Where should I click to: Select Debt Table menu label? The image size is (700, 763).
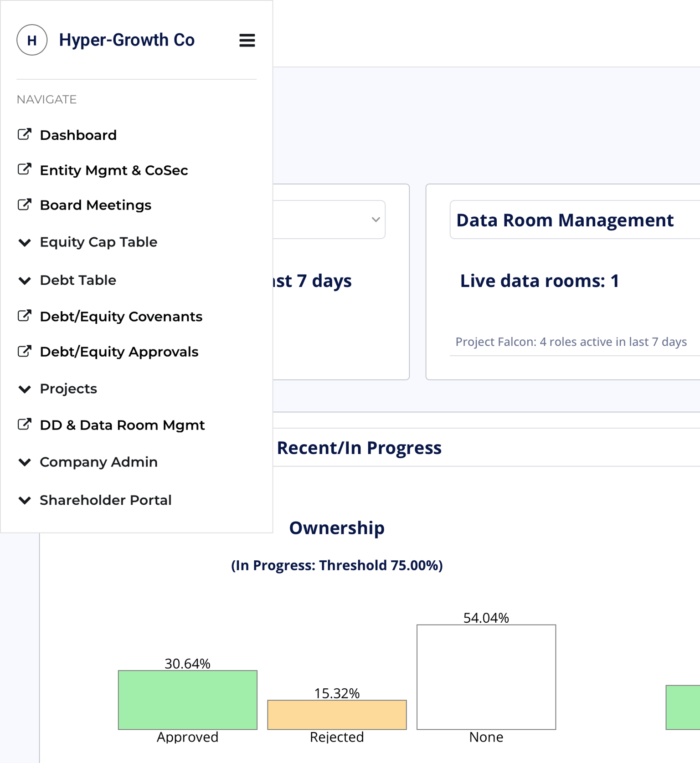(x=78, y=280)
